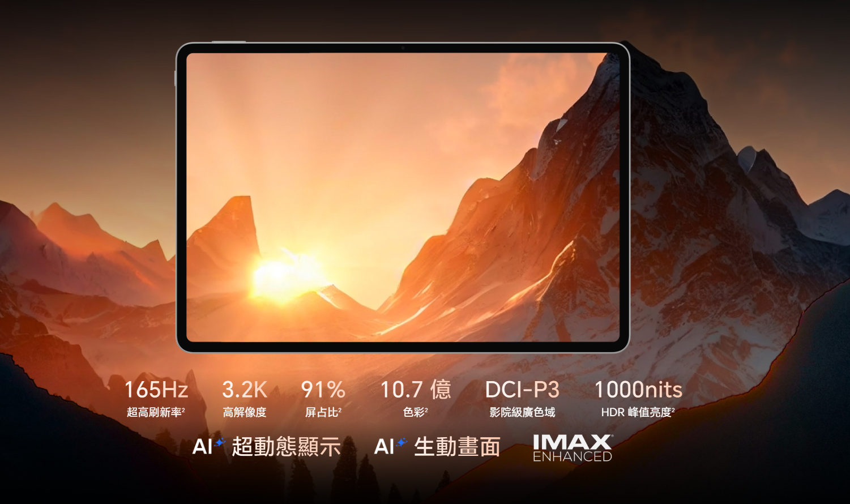Select the 1000nits brightness figure
Image resolution: width=850 pixels, height=504 pixels.
[638, 390]
